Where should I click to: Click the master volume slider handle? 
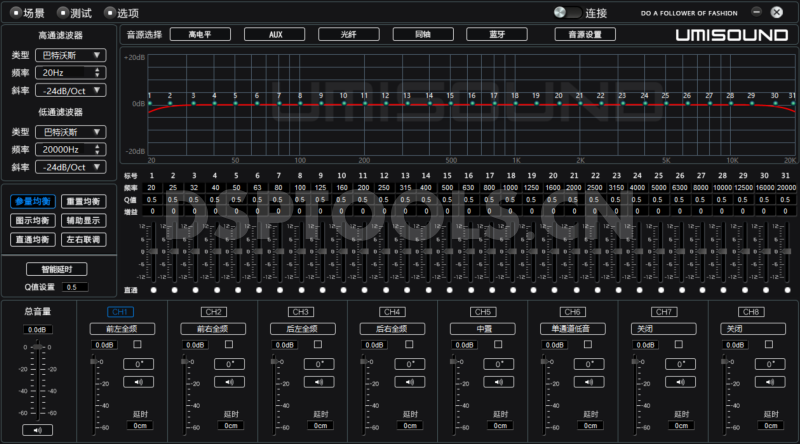click(38, 347)
